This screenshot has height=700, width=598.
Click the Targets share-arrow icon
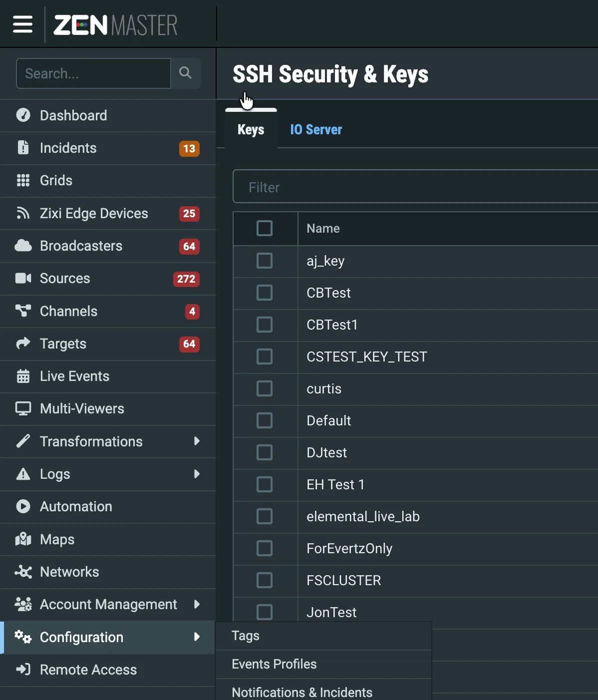pyautogui.click(x=23, y=344)
